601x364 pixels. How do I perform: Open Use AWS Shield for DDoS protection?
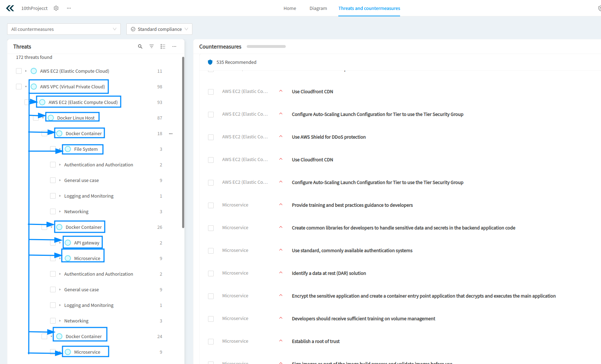[329, 137]
